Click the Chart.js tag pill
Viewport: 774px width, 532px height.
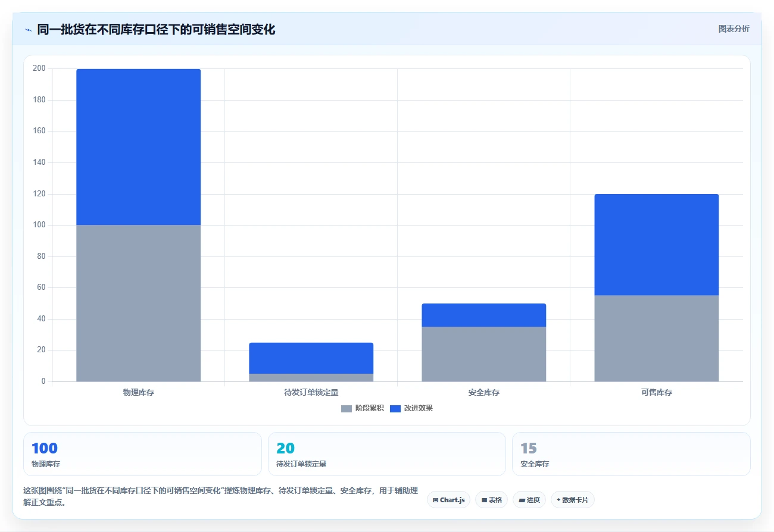[x=448, y=500]
